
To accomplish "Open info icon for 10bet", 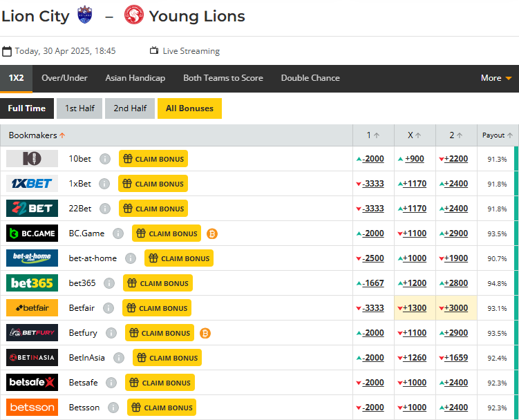I will coord(105,159).
